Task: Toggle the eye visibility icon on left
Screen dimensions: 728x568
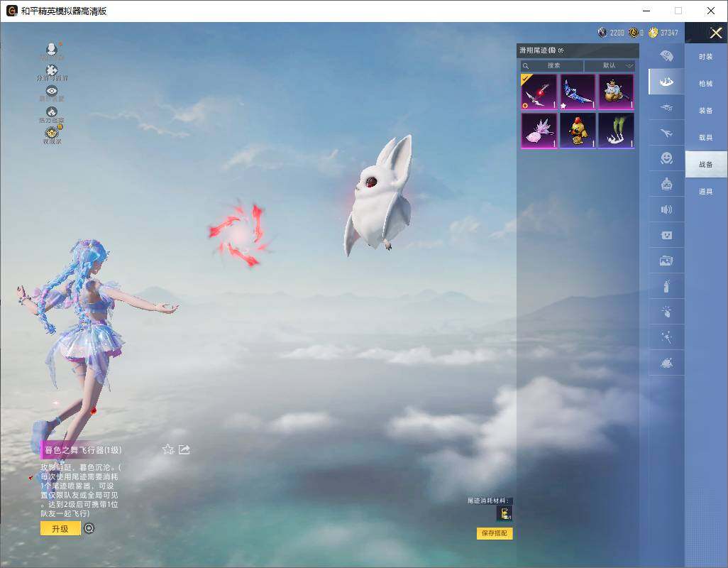Action: (x=52, y=91)
